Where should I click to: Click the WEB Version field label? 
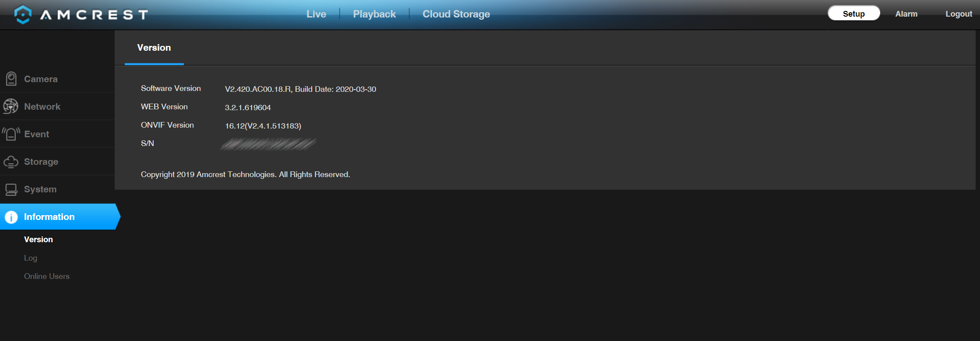(164, 107)
